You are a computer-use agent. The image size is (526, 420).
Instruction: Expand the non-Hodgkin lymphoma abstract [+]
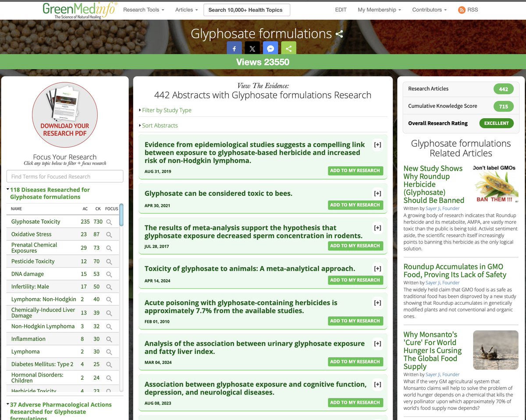pyautogui.click(x=377, y=145)
